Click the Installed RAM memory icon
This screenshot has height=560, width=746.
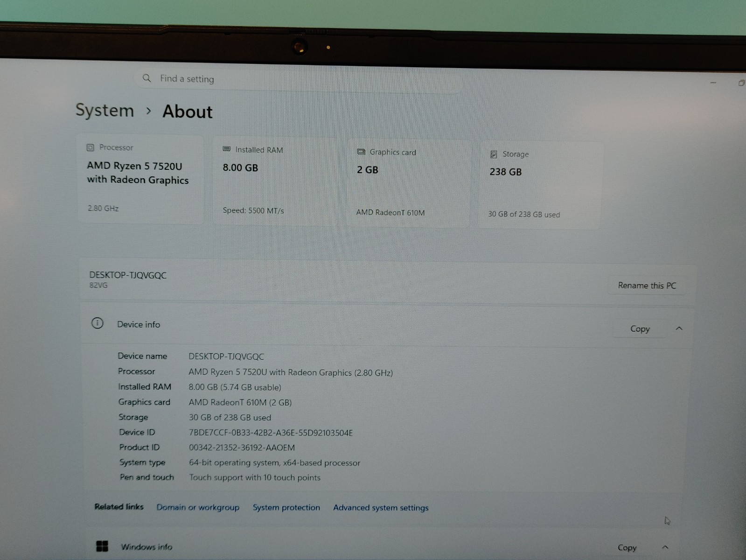227,149
